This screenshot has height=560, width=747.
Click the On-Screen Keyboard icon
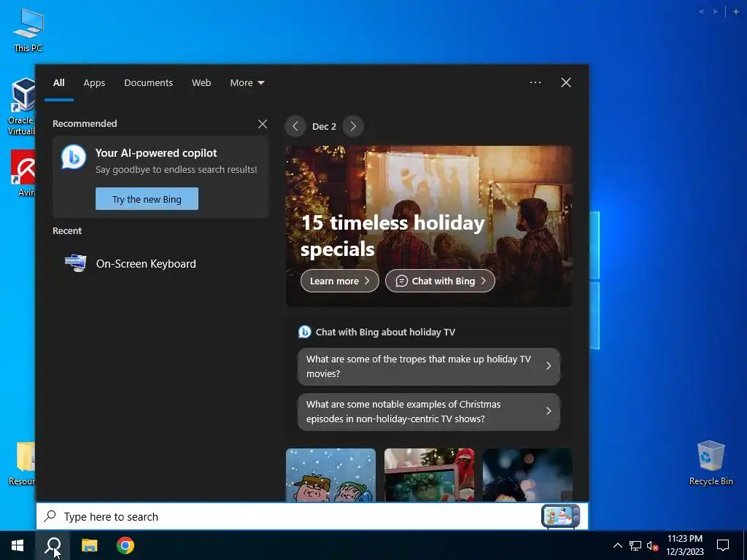pos(76,263)
